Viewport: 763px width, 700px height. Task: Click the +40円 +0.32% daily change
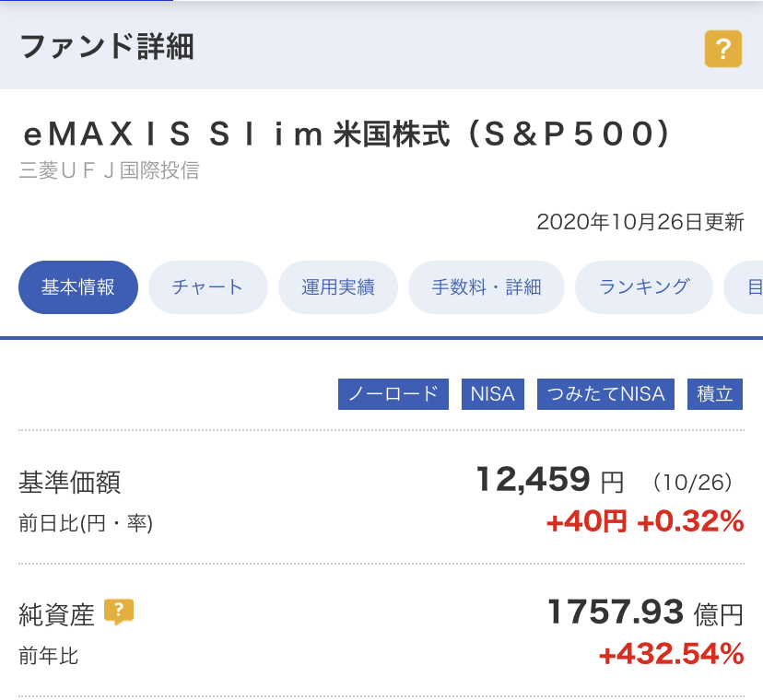(x=644, y=522)
